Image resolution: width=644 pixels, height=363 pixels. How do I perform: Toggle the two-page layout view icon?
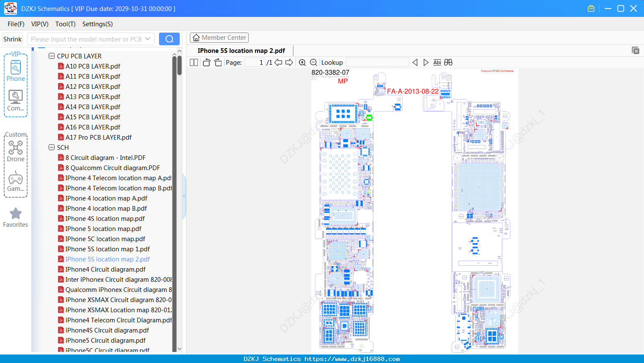[x=194, y=63]
